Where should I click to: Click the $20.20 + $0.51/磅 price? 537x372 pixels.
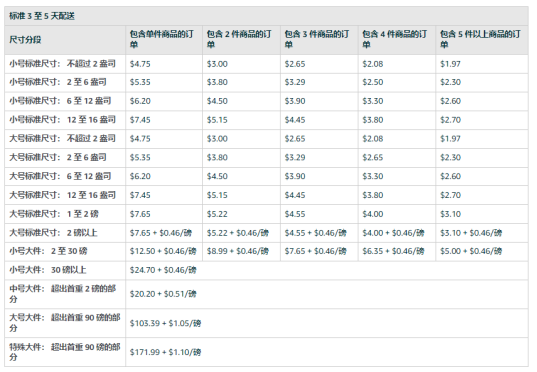(x=163, y=294)
